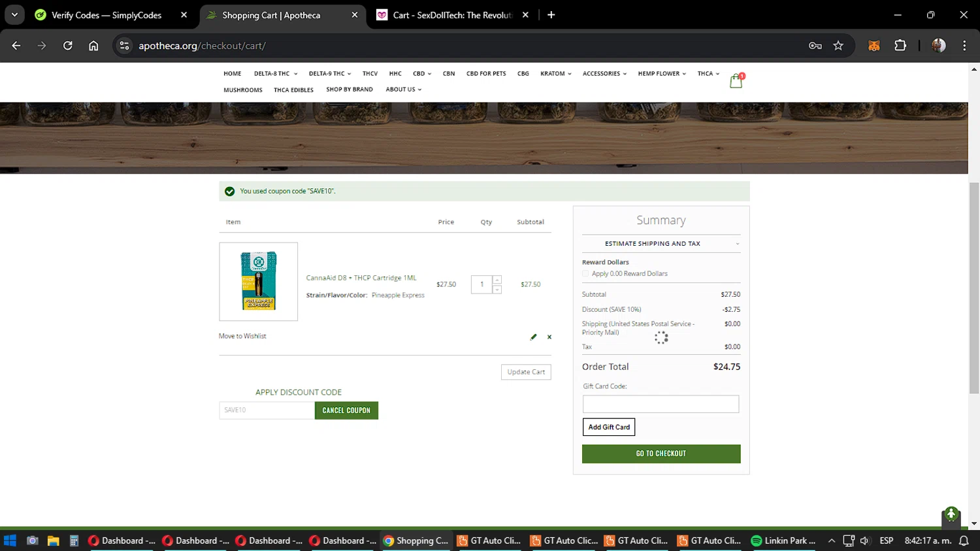Screen dimensions: 980x551
Task: Click the browser back arrow
Action: tap(16, 46)
